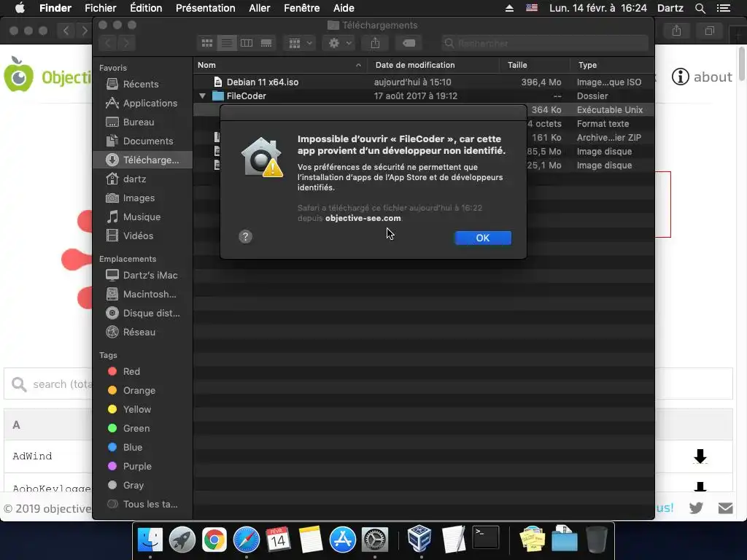
Task: Select Macintosh HD in the sidebar
Action: (x=142, y=295)
